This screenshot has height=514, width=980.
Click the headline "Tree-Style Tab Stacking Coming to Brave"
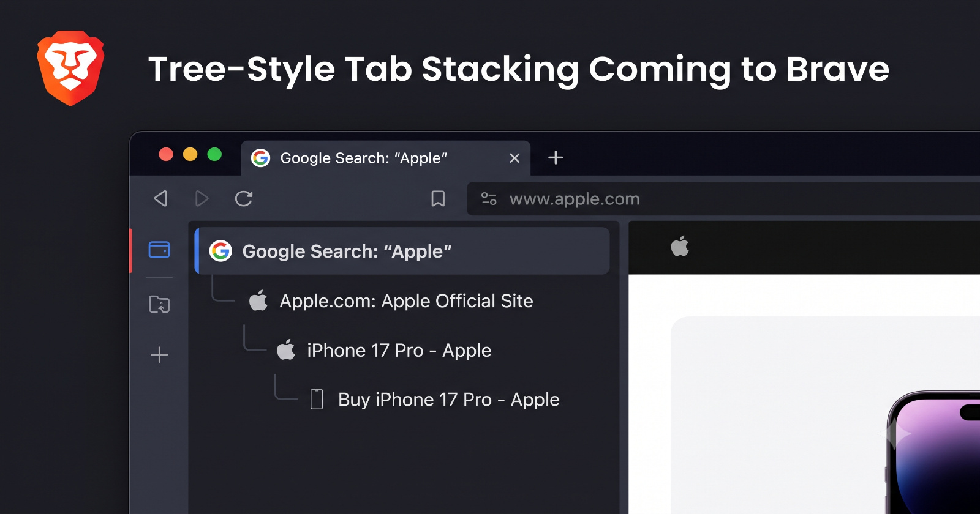(x=519, y=69)
